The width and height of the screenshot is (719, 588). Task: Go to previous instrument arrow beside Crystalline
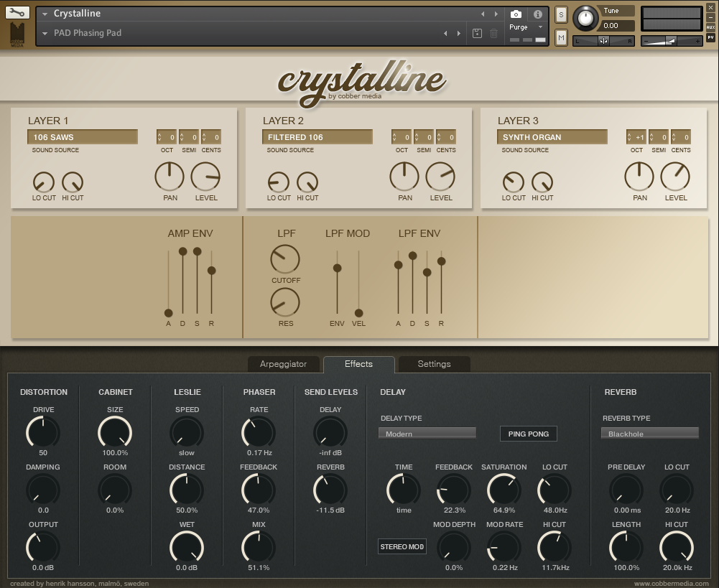pos(483,14)
